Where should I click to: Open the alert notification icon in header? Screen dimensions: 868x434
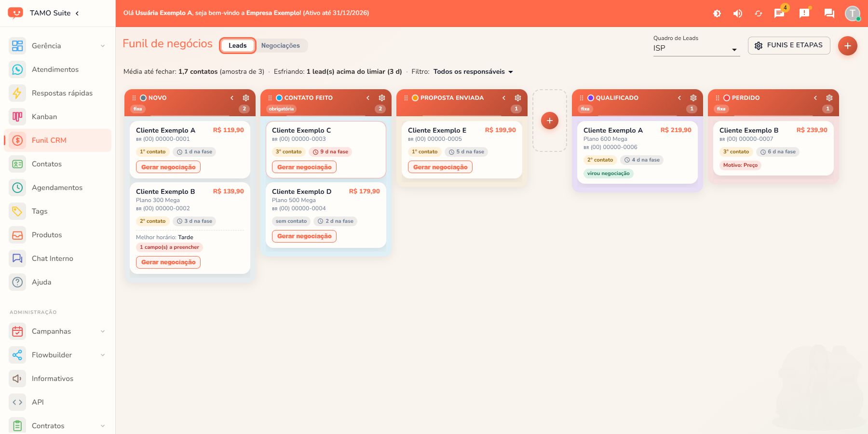tap(804, 13)
